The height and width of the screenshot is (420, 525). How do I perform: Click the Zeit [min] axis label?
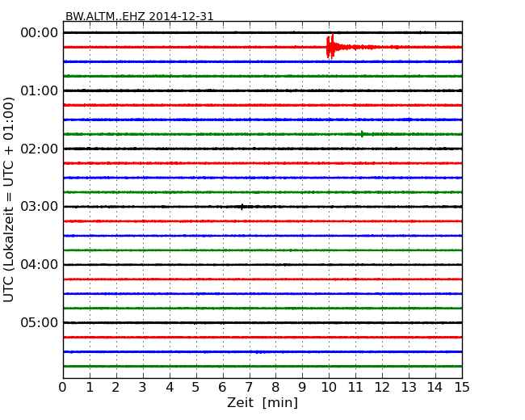click(262, 402)
